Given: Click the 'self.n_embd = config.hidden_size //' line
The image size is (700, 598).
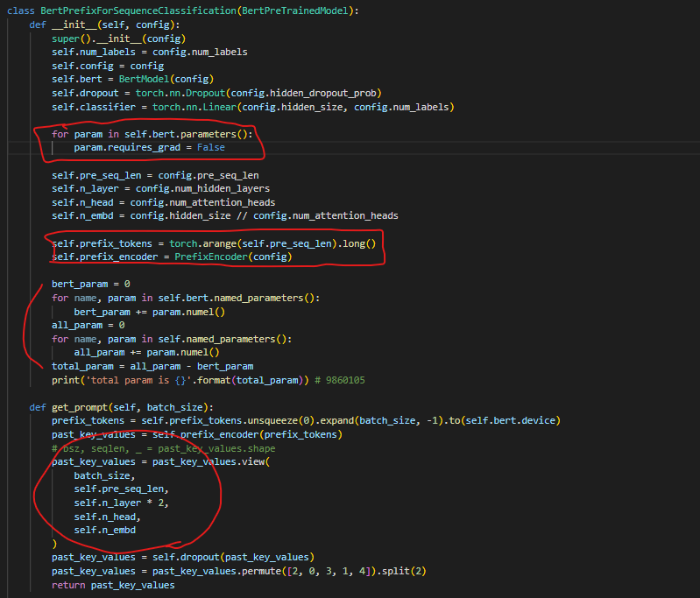Looking at the screenshot, I should [225, 215].
